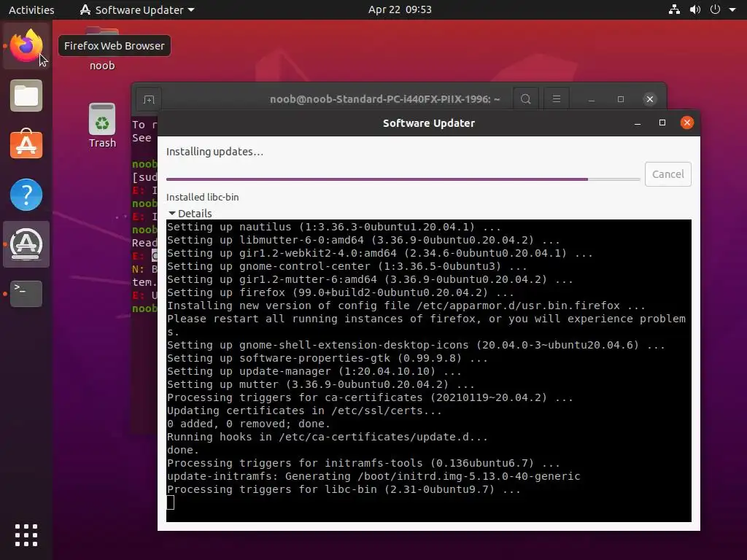747x560 pixels.
Task: Click 'Installing new version of config file' line
Action: (x=406, y=306)
